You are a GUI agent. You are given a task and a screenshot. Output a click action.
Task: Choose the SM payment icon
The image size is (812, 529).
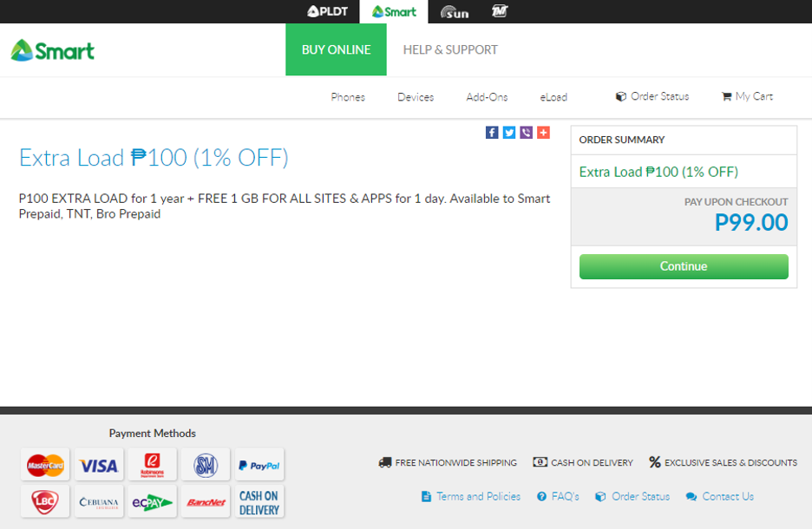206,465
